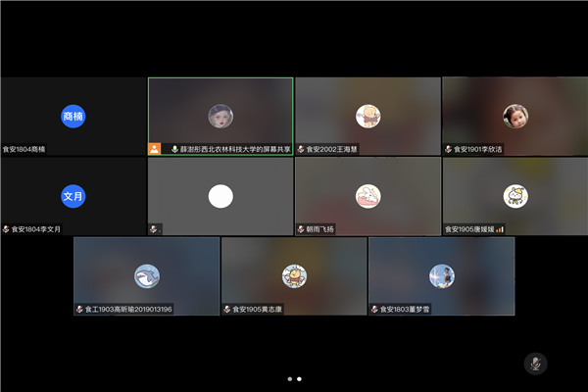The width and height of the screenshot is (588, 392).
Task: Select the plain white avatar participant tile
Action: click(x=220, y=196)
